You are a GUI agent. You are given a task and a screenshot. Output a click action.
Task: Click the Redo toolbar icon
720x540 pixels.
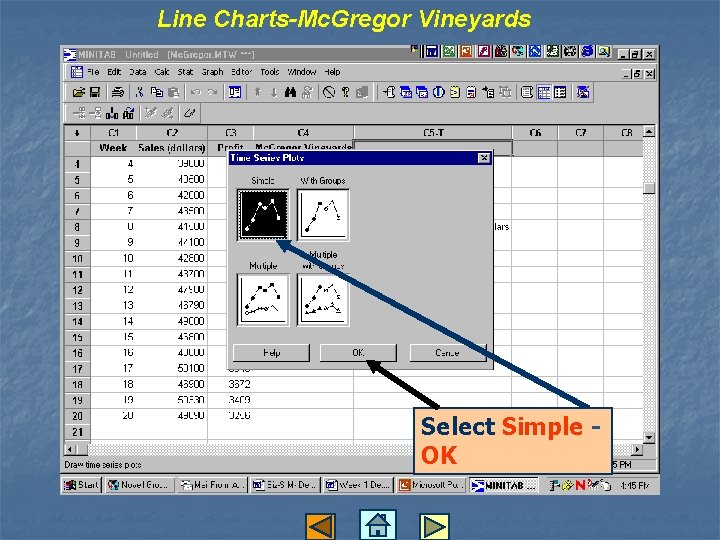tap(212, 92)
